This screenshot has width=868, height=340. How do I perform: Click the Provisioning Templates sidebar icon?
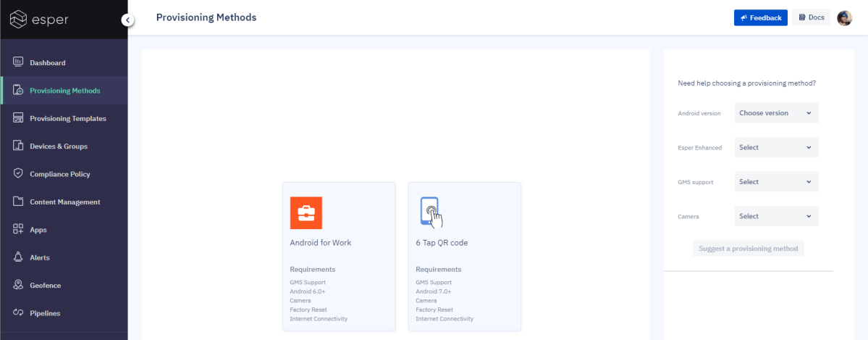point(18,117)
